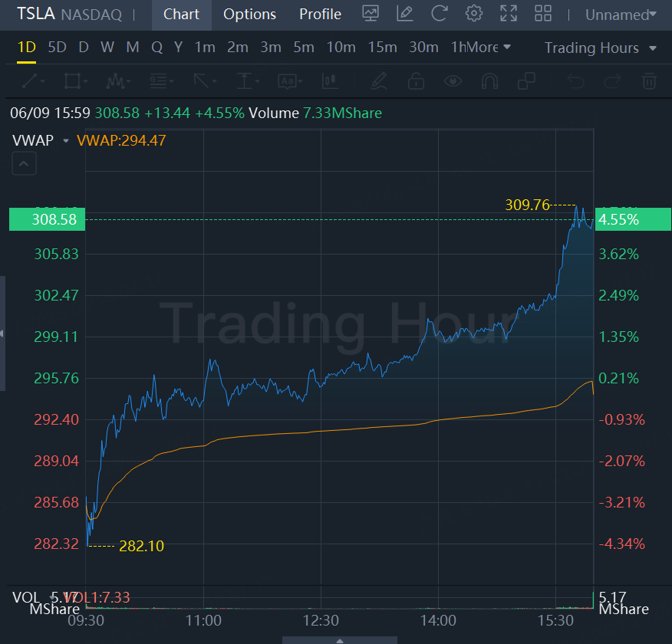Collapse the VWAP indicator panel arrow
This screenshot has height=644, width=672.
[x=23, y=163]
